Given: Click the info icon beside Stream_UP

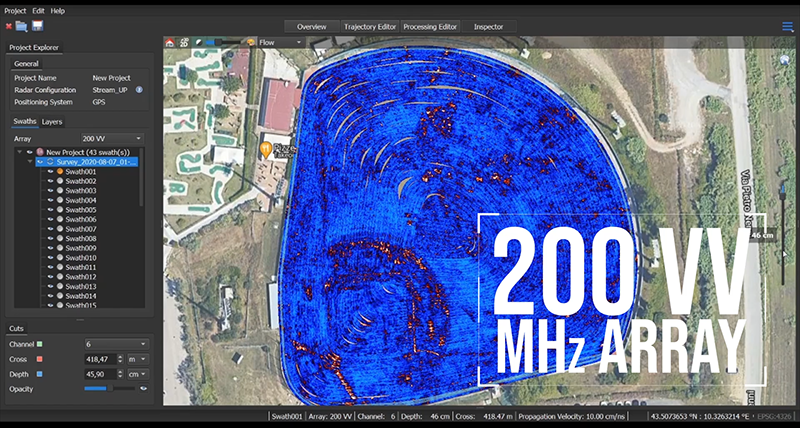Looking at the screenshot, I should point(139,90).
